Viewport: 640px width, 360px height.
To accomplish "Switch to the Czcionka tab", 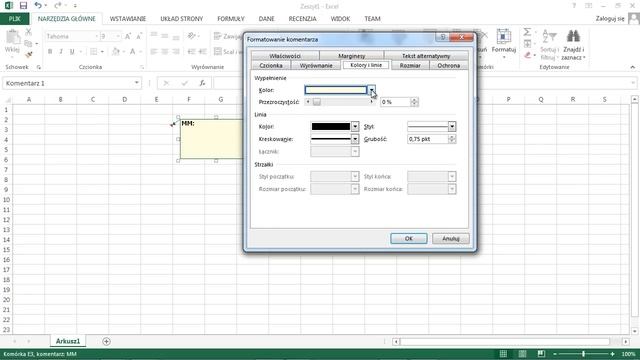I will point(271,65).
